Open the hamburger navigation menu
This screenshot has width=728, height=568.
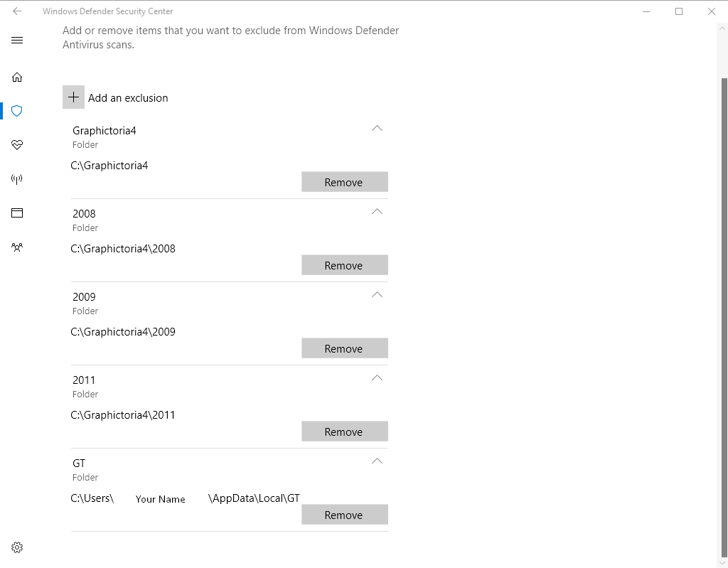(17, 41)
